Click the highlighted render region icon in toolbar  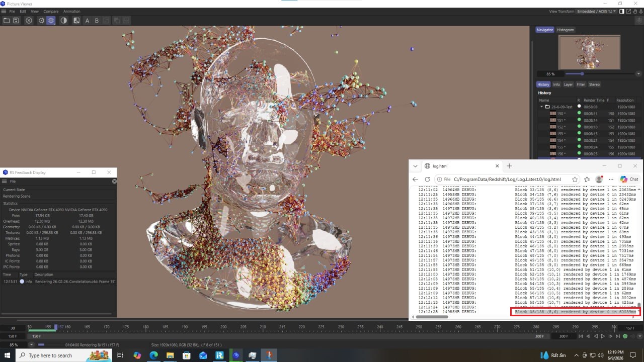pyautogui.click(x=51, y=21)
